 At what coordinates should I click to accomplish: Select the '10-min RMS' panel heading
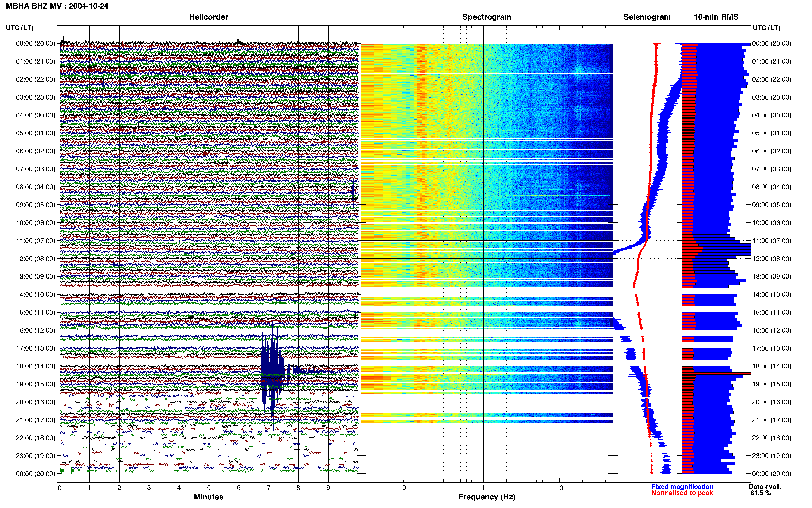pyautogui.click(x=716, y=17)
